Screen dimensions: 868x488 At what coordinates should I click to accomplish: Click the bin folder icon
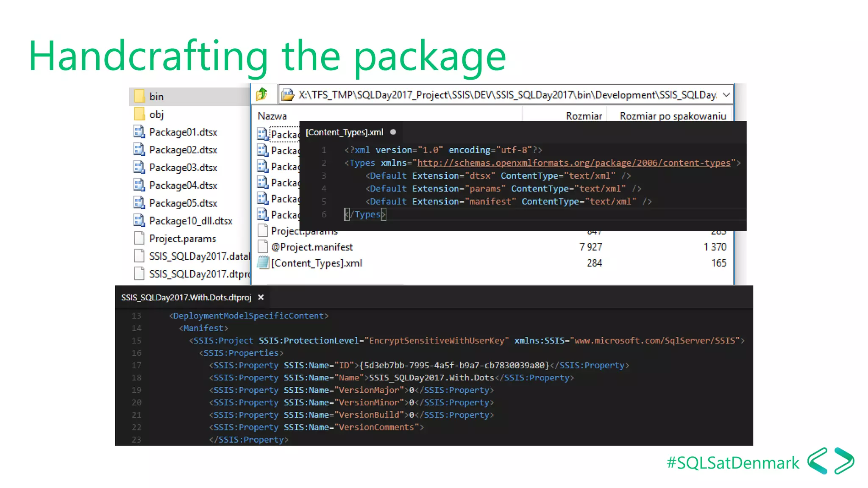[x=139, y=96]
